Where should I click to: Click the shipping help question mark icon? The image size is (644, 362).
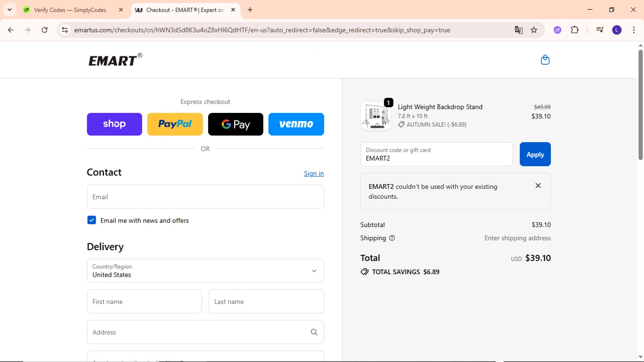[x=392, y=238]
